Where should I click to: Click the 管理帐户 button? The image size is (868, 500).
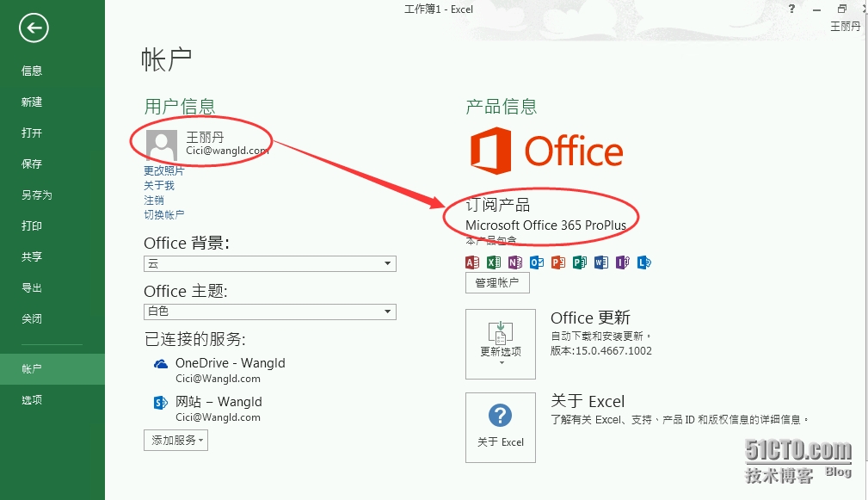click(x=497, y=282)
